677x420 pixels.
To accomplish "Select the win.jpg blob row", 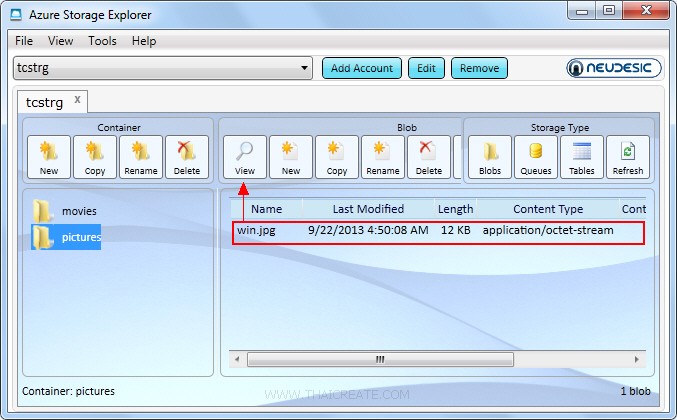I will 438,233.
